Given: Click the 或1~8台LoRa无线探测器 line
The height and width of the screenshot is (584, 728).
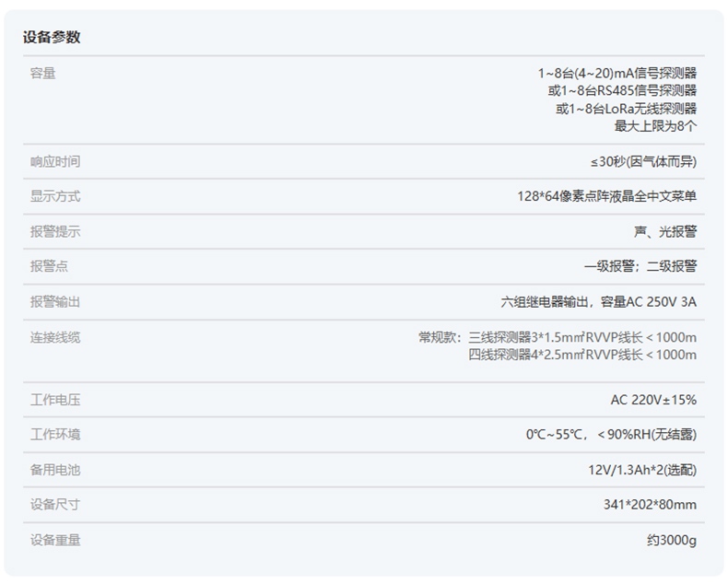Looking at the screenshot, I should coord(626,108).
